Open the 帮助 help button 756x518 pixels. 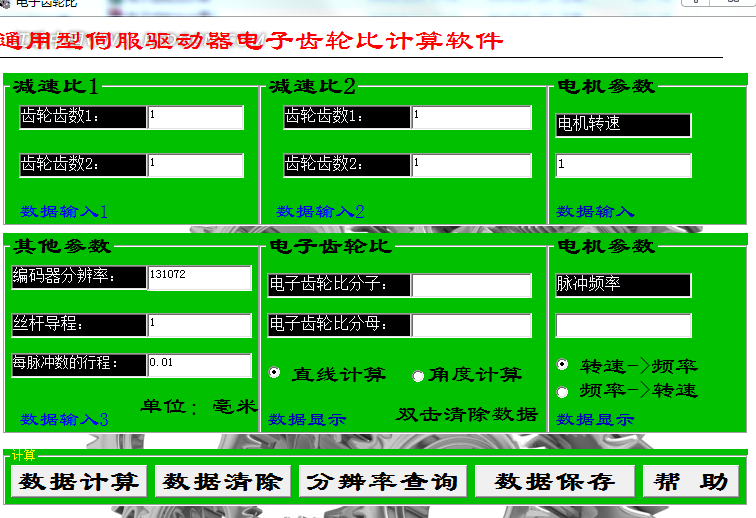[x=690, y=481]
